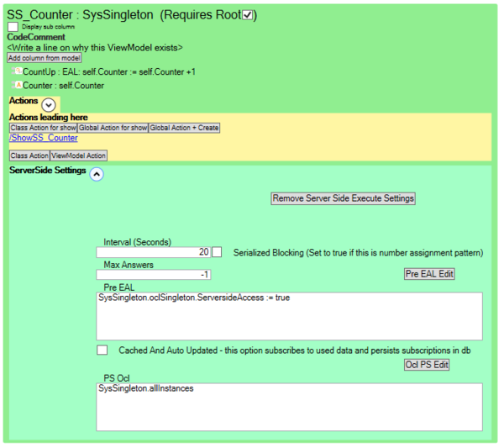Viewport: 504px width, 448px height.
Task: Enable the Display sub column checkbox
Action: (x=13, y=27)
